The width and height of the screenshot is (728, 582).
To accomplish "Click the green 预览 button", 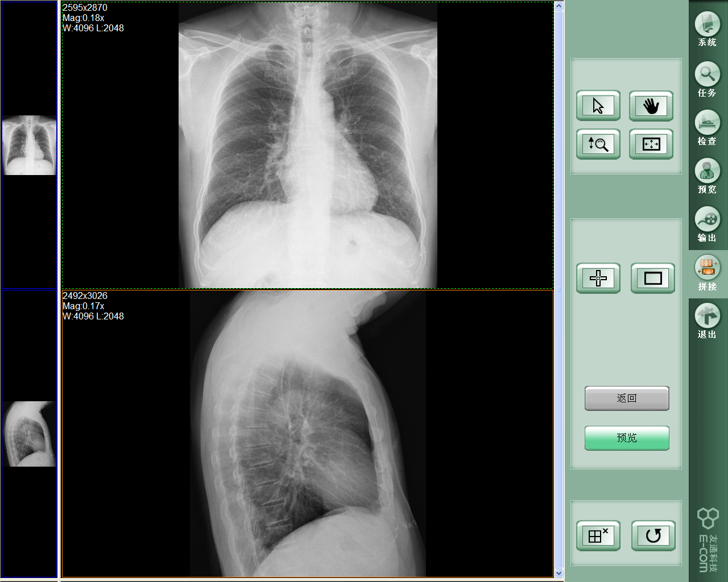I will click(627, 438).
